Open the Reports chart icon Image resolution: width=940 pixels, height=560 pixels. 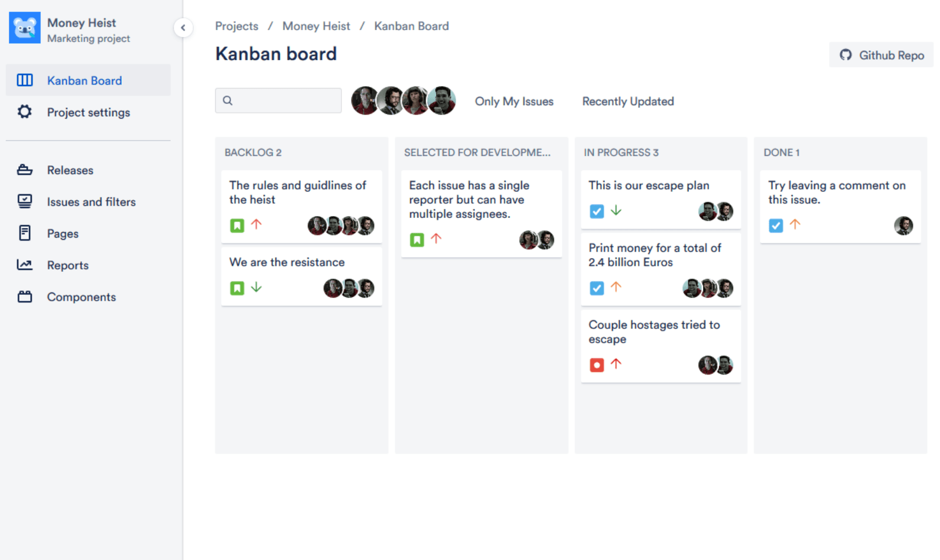pyautogui.click(x=25, y=265)
